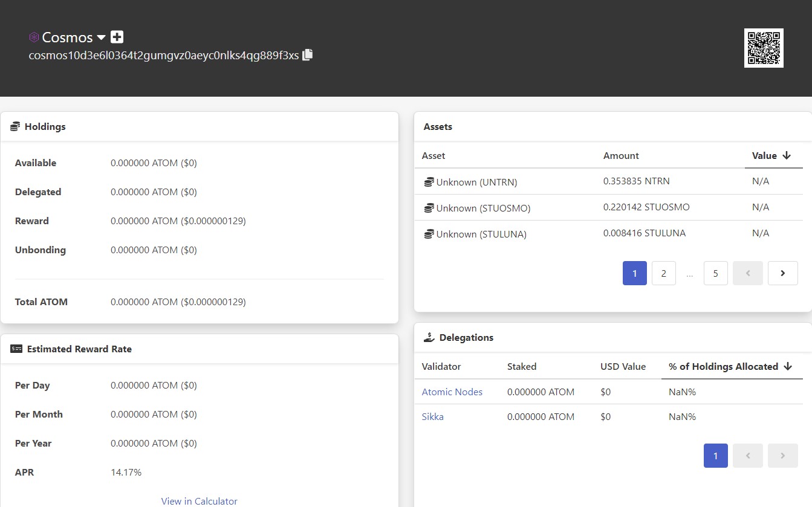The height and width of the screenshot is (507, 812).
Task: Go to page 5 of Assets
Action: 716,273
